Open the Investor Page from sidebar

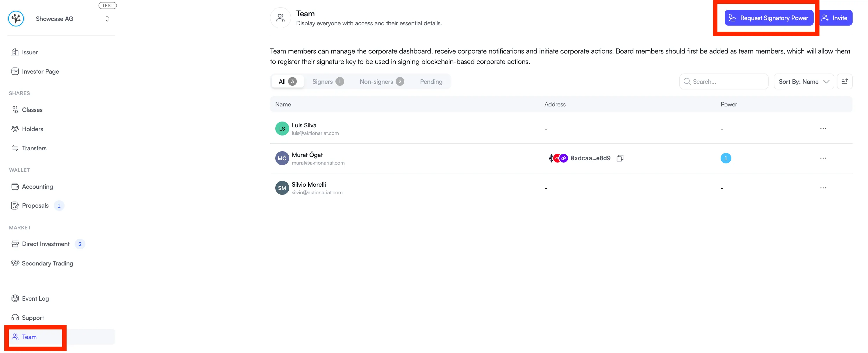(40, 71)
